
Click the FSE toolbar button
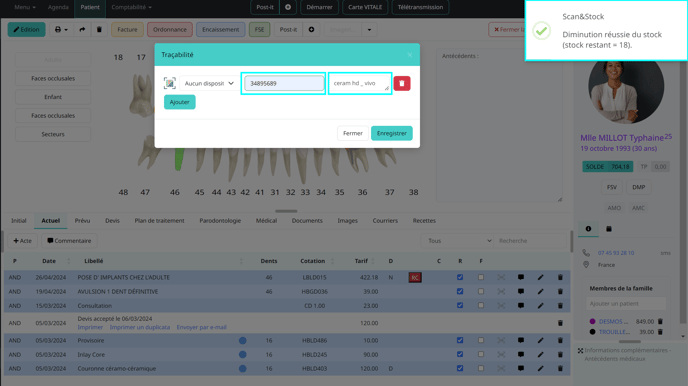(x=259, y=29)
